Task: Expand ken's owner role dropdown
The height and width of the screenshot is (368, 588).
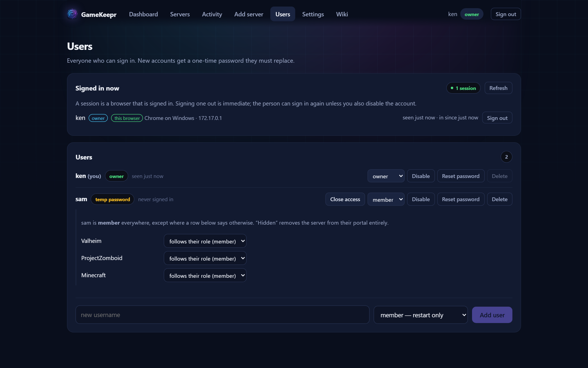Action: click(x=386, y=176)
